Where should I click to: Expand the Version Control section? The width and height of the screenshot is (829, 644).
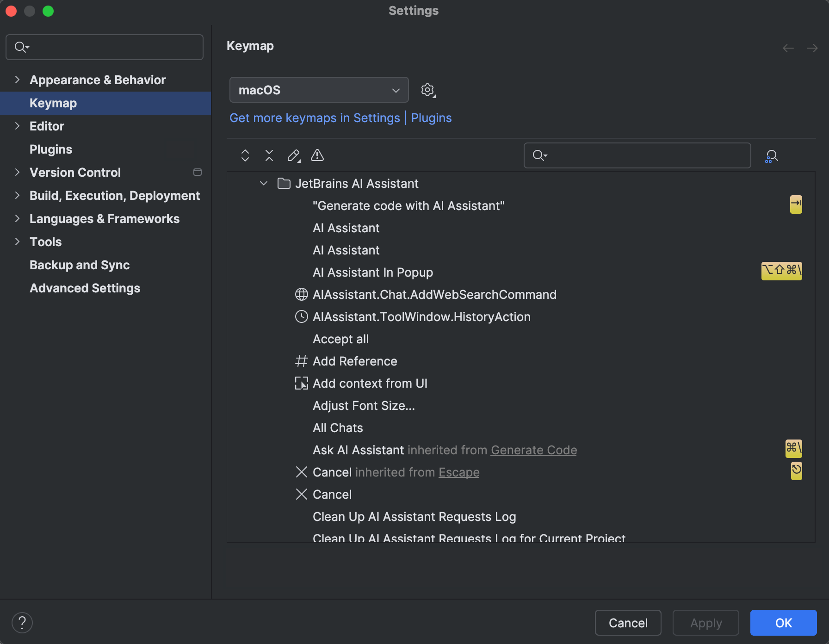[17, 172]
